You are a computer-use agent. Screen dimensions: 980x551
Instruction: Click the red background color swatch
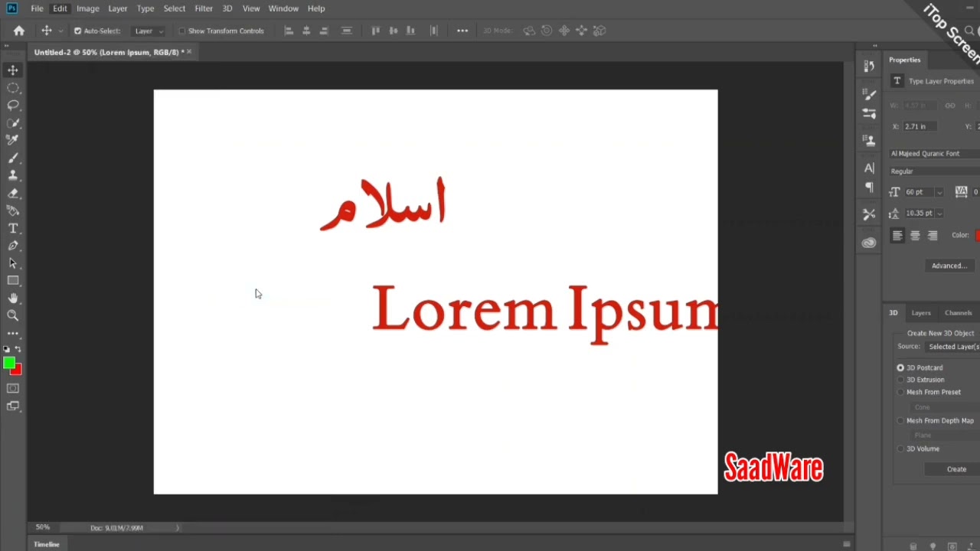pyautogui.click(x=18, y=371)
